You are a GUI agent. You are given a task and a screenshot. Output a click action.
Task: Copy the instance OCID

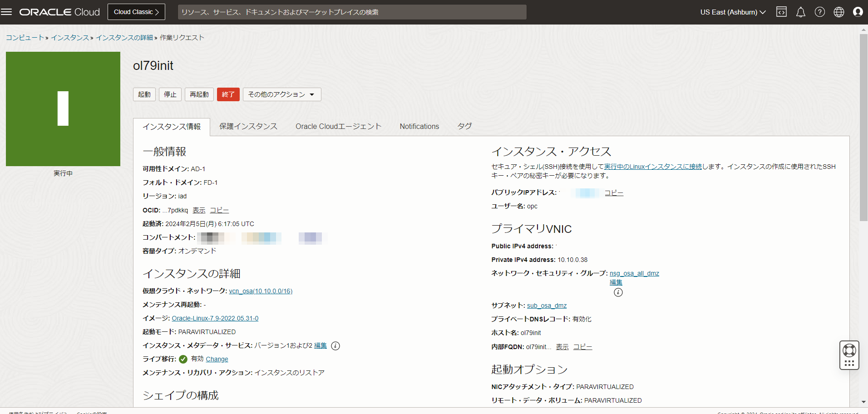[219, 210]
